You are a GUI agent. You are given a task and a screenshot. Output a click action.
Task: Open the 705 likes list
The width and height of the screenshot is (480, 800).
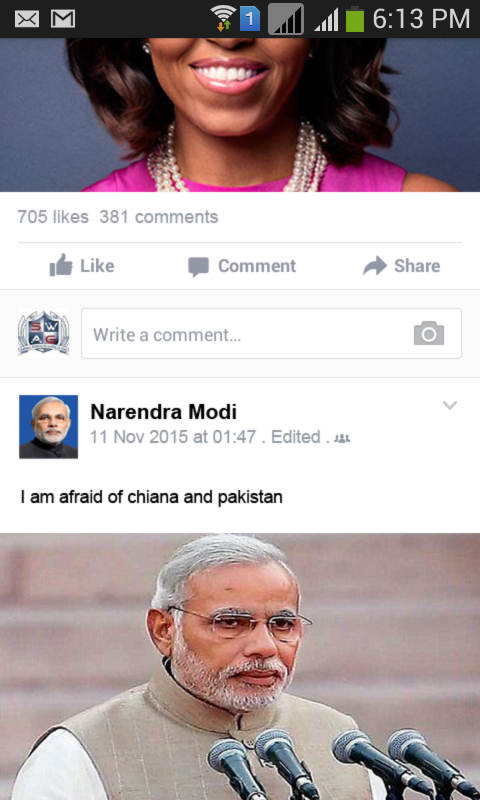tap(53, 217)
